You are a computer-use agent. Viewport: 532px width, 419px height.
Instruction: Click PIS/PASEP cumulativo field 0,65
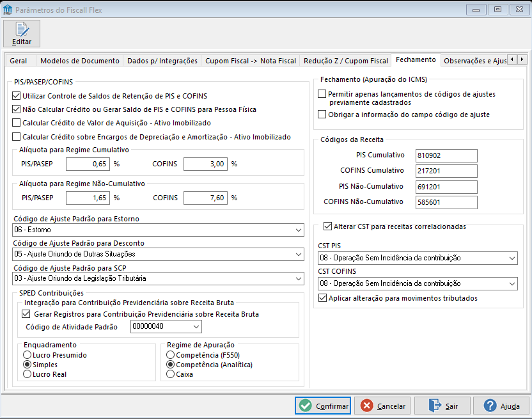tap(88, 164)
